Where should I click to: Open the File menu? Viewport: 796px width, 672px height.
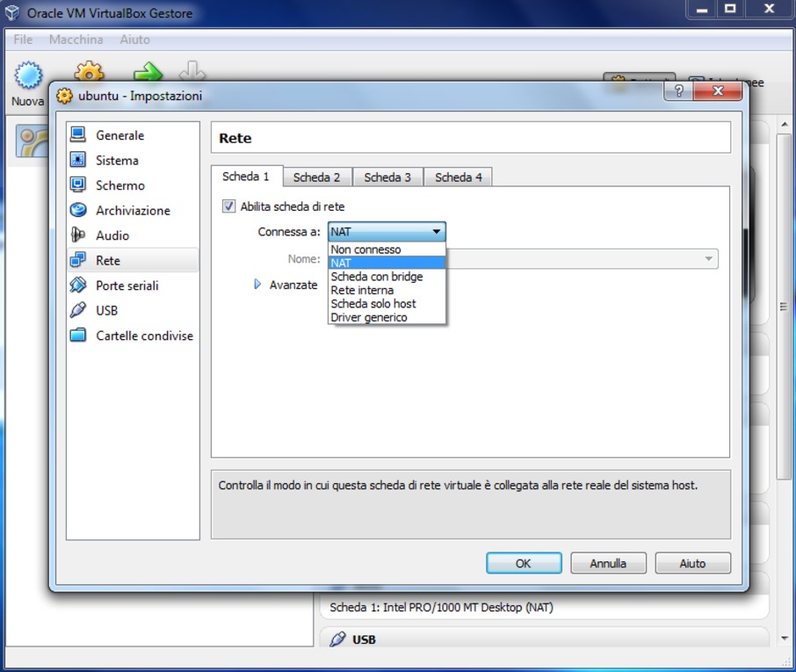(x=23, y=40)
